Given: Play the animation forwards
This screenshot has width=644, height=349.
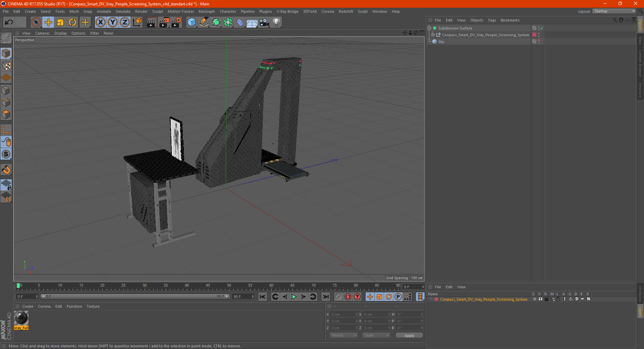Looking at the screenshot, I should [x=294, y=297].
